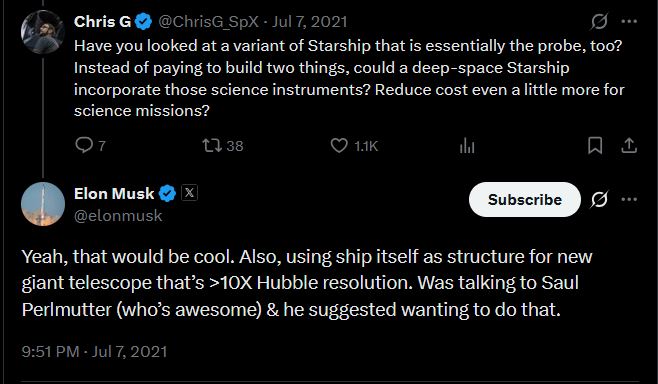View analytics bar chart icon on Chris G's tweet
Screen dimensions: 658x384
pos(467,146)
